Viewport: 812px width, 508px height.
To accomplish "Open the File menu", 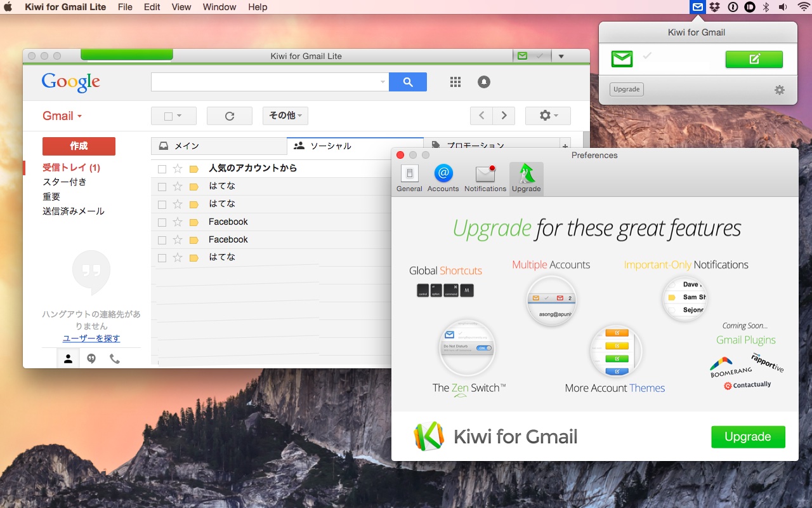I will (125, 7).
